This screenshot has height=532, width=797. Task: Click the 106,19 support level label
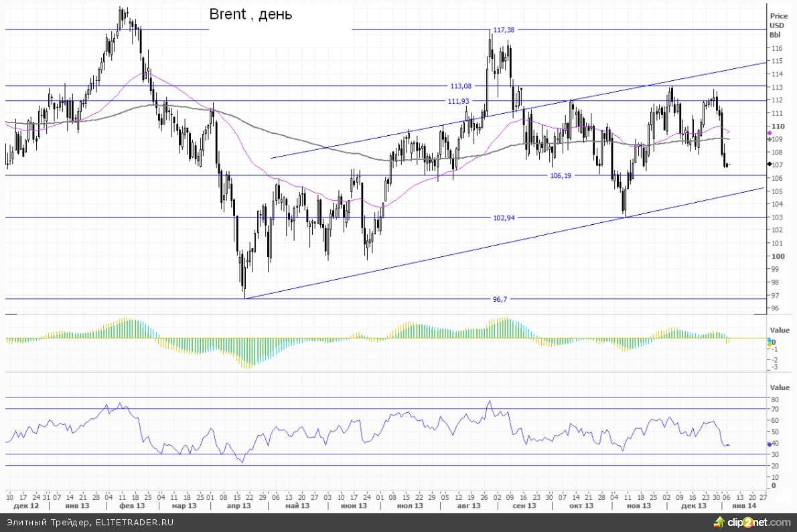[561, 175]
